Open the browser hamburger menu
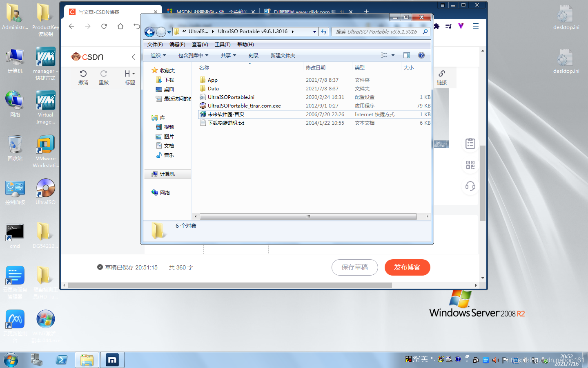Screen dimensions: 588x368 (475, 26)
